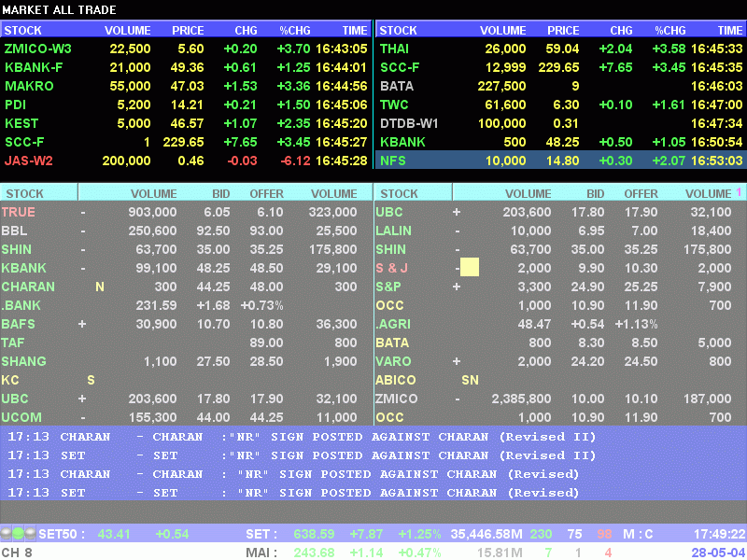Click ZMICO bid volume 2,385,800
Image resolution: width=747 pixels, height=560 pixels.
[521, 399]
